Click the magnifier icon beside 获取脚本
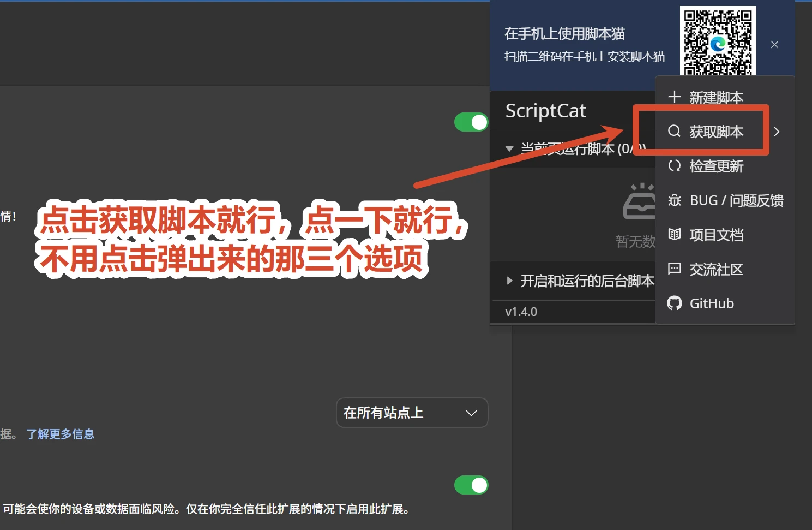 point(675,131)
